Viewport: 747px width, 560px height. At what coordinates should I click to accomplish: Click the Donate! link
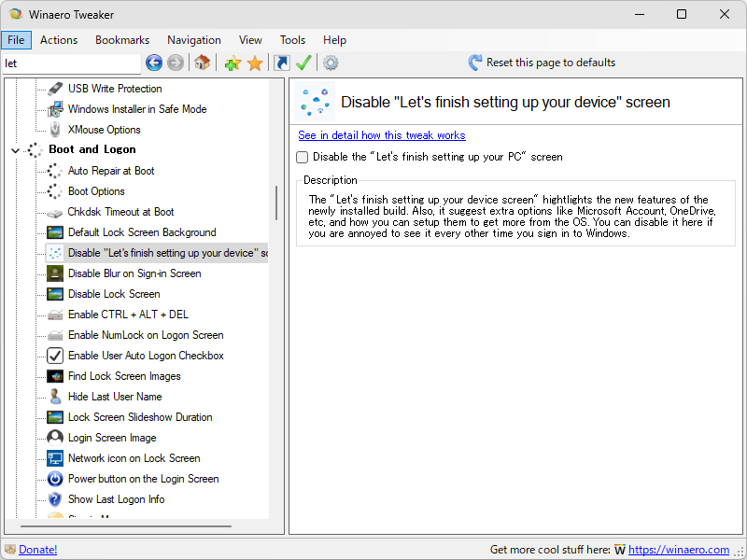(39, 550)
